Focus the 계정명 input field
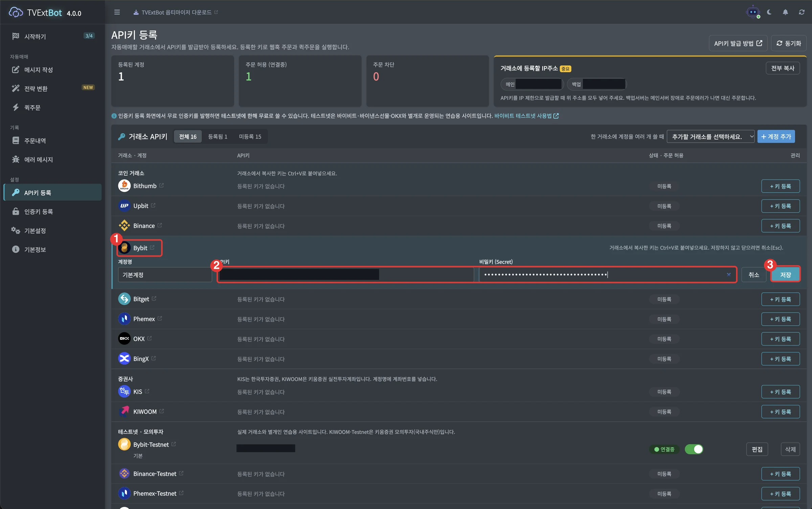 tap(165, 275)
